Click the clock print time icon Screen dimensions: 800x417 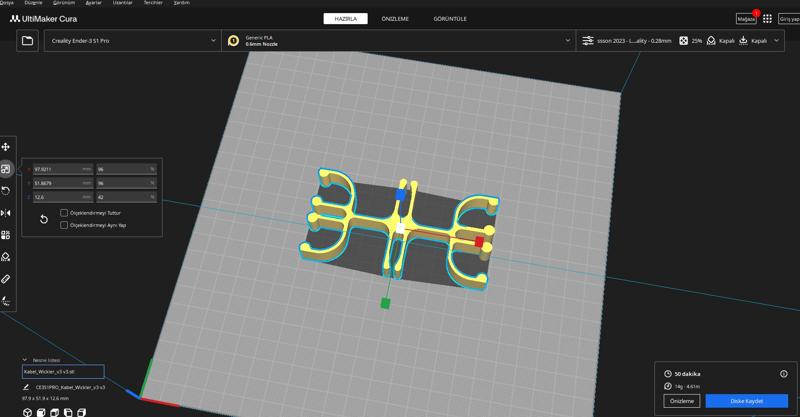(x=667, y=374)
